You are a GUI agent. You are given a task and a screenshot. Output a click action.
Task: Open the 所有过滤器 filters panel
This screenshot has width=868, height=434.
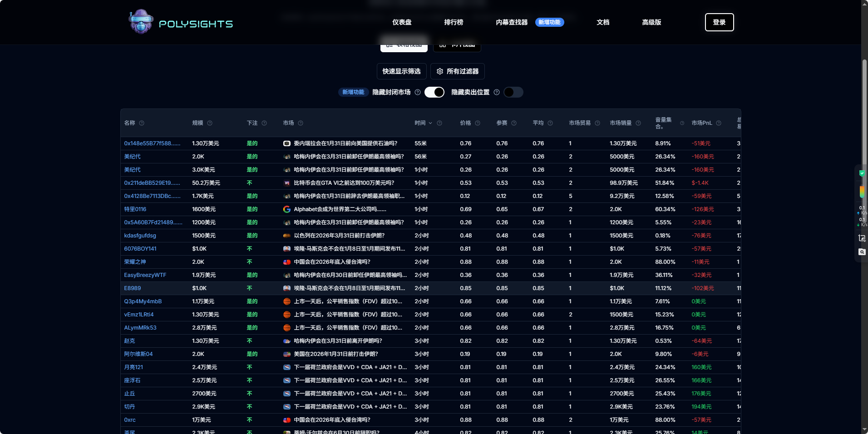(x=458, y=71)
